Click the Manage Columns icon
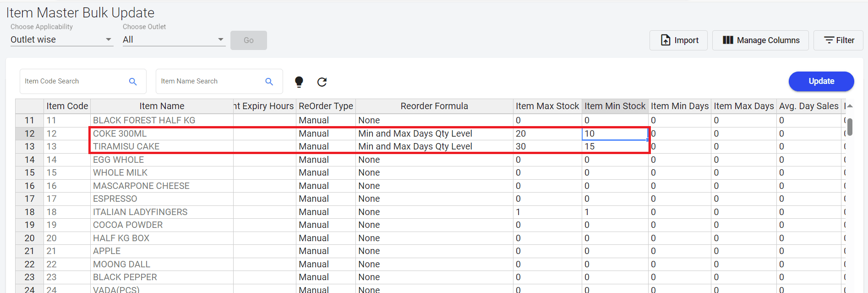868x293 pixels. point(728,40)
